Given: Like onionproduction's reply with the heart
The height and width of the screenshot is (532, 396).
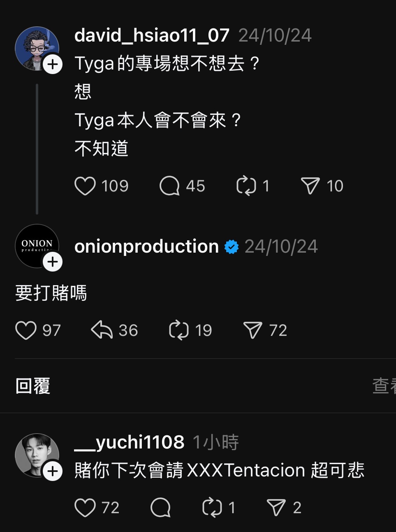Looking at the screenshot, I should (26, 330).
